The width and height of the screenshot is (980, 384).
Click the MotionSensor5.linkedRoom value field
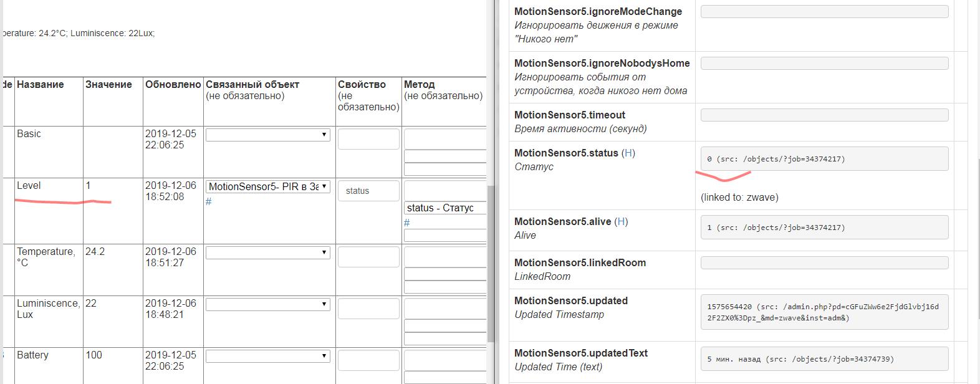tap(824, 262)
